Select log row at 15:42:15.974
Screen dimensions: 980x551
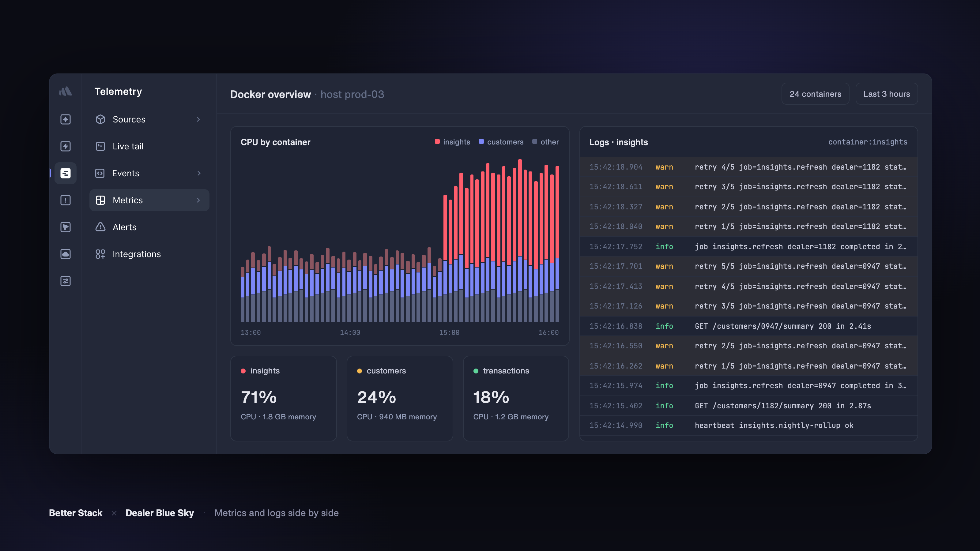coord(748,386)
